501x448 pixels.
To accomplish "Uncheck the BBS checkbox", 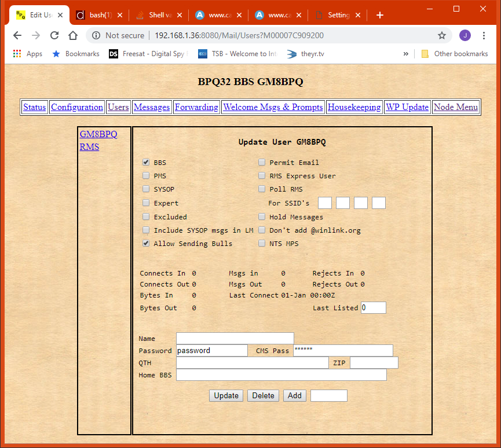I will [x=146, y=163].
